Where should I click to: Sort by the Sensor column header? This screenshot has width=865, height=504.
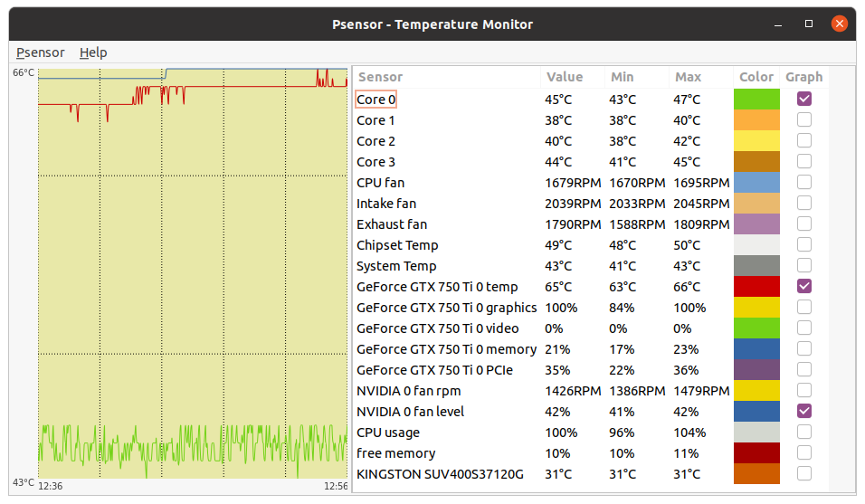coord(380,77)
